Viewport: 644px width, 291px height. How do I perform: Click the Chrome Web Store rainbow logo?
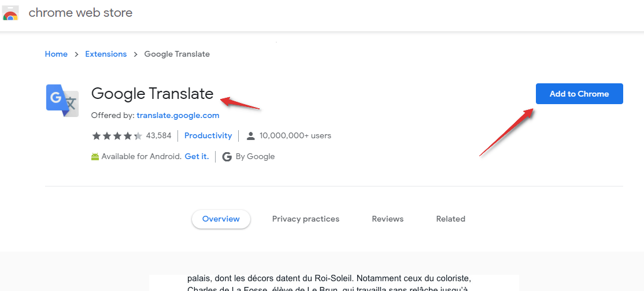pyautogui.click(x=10, y=13)
